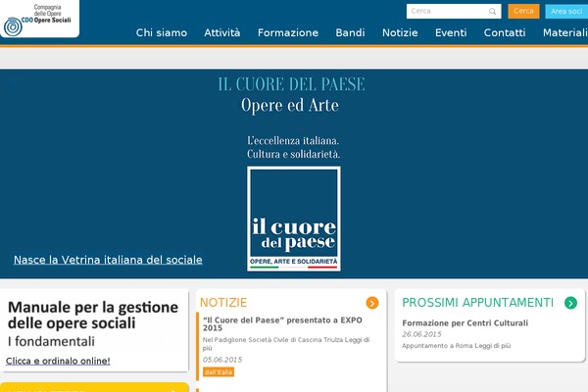Open the Area soci button
Screen dimensions: 588x392
point(566,12)
